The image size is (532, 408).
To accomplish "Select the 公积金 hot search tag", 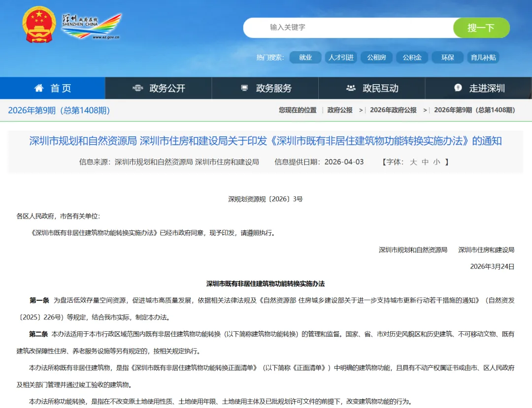I will pos(412,57).
